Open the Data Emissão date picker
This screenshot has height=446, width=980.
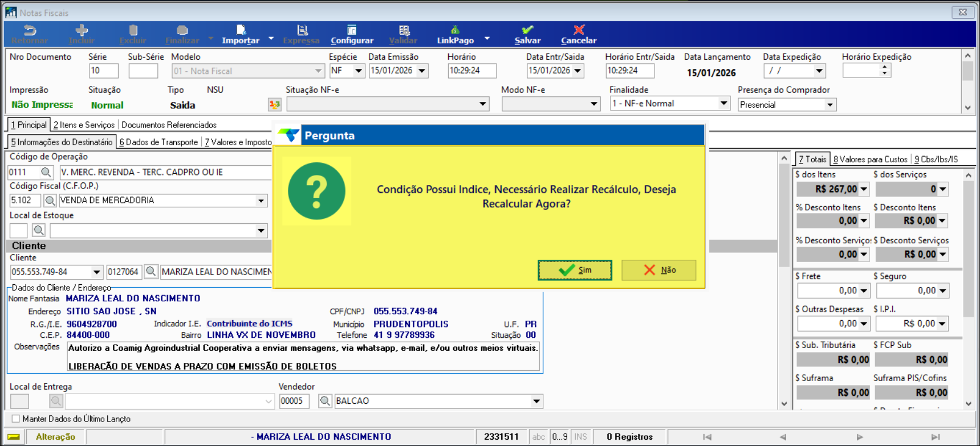[x=422, y=71]
